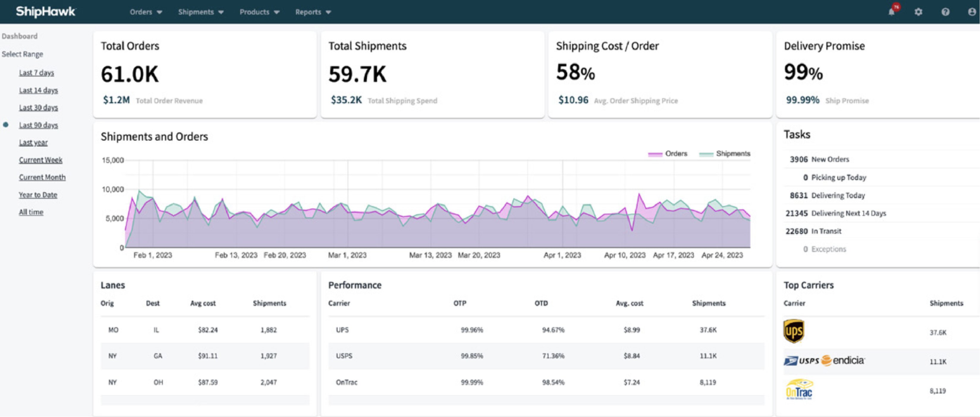Toggle Orders series in chart legend
Screen dimensions: 980x417
tap(676, 154)
